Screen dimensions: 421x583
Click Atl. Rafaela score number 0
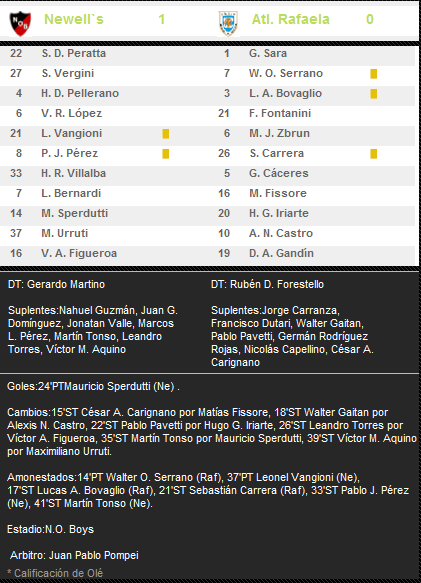[x=370, y=19]
